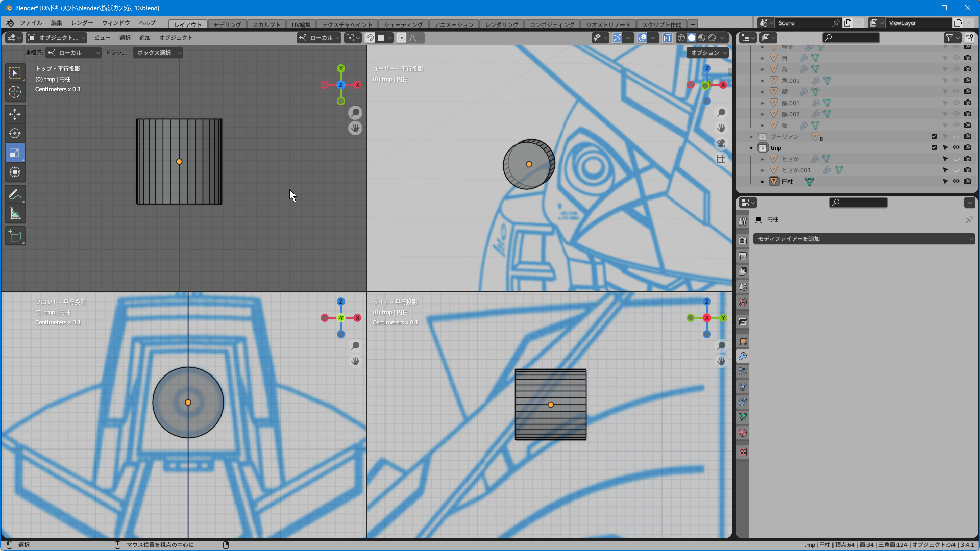Activate the Annotate pencil tool
Viewport: 980px width, 551px height.
(15, 194)
